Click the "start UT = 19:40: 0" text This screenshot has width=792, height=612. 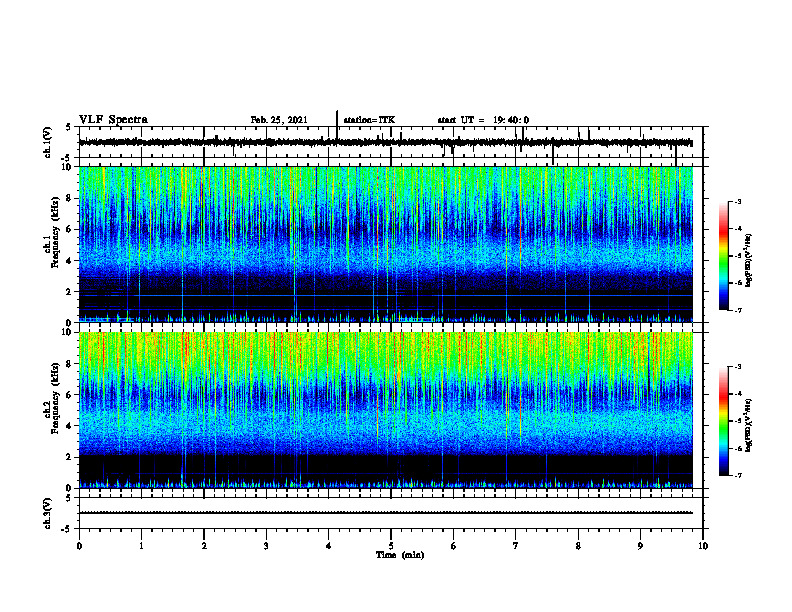tap(483, 120)
